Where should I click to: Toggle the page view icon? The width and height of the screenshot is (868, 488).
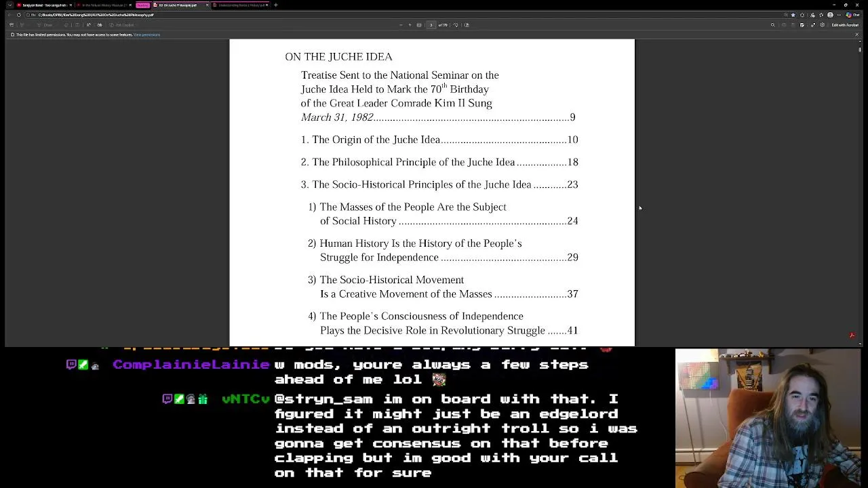coord(467,25)
